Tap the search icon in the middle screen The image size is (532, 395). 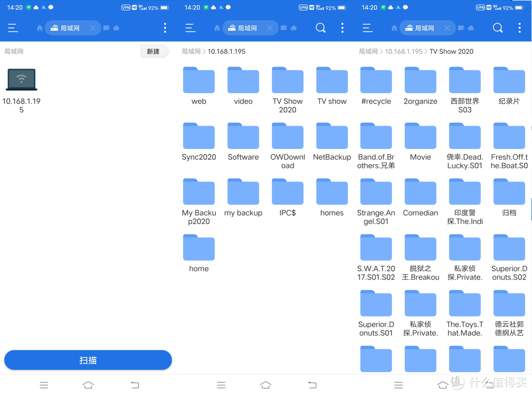pos(320,28)
